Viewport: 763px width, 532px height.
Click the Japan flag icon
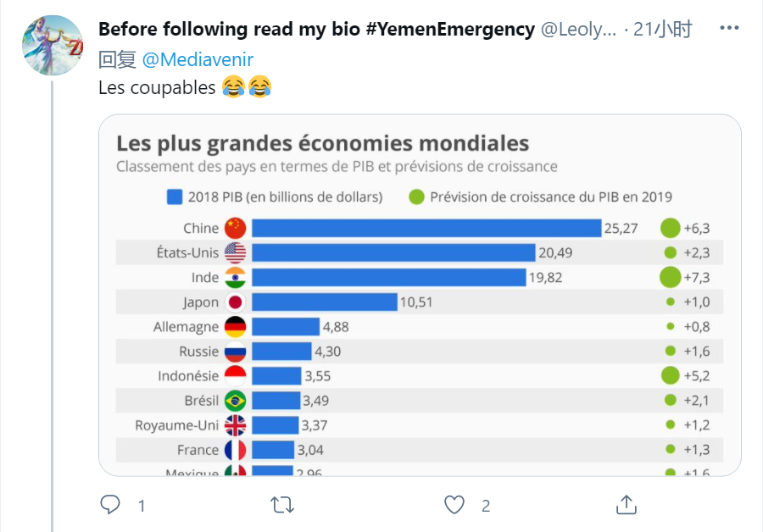tap(235, 302)
